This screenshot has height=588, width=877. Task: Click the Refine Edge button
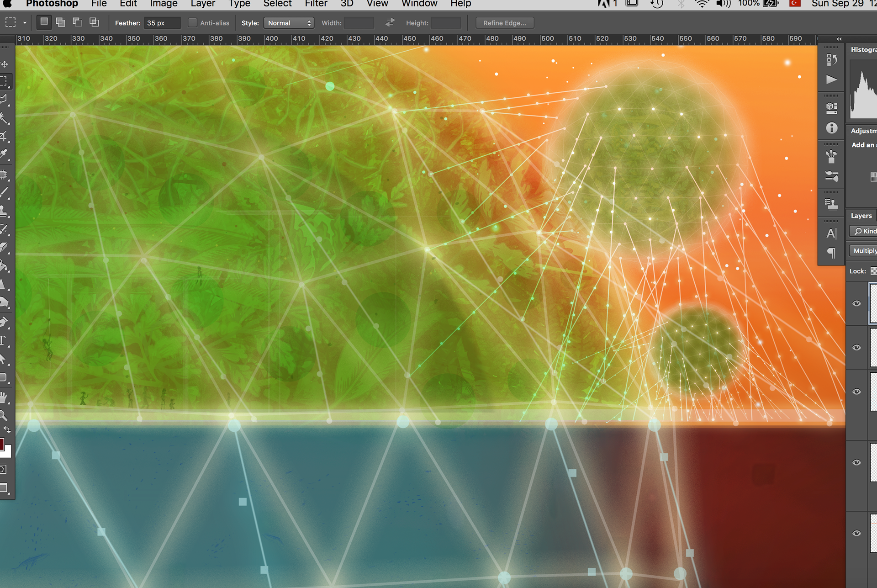(504, 23)
